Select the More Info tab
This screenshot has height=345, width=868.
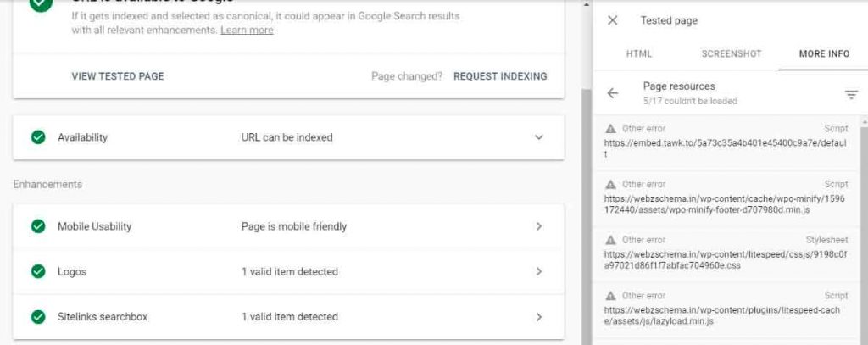[x=824, y=54]
